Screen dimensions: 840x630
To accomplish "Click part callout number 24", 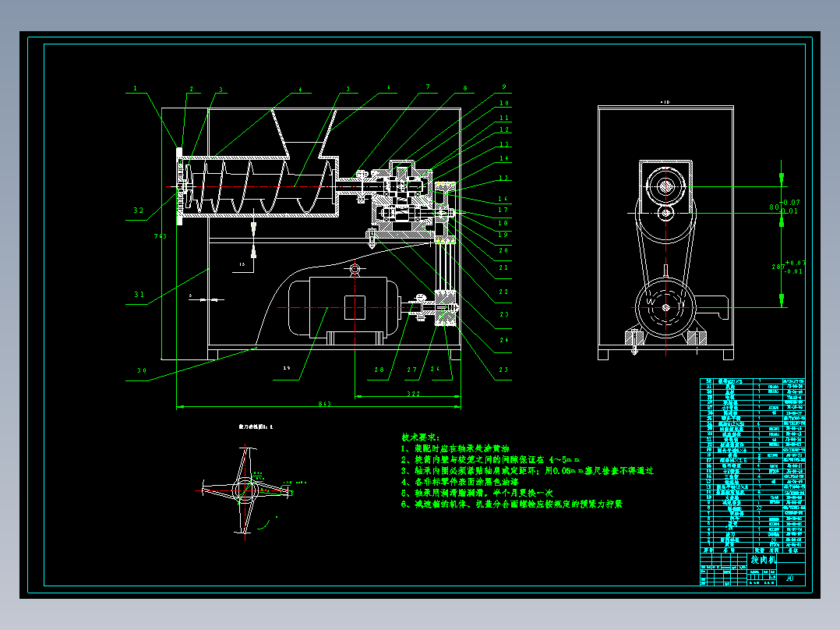I will (503, 340).
